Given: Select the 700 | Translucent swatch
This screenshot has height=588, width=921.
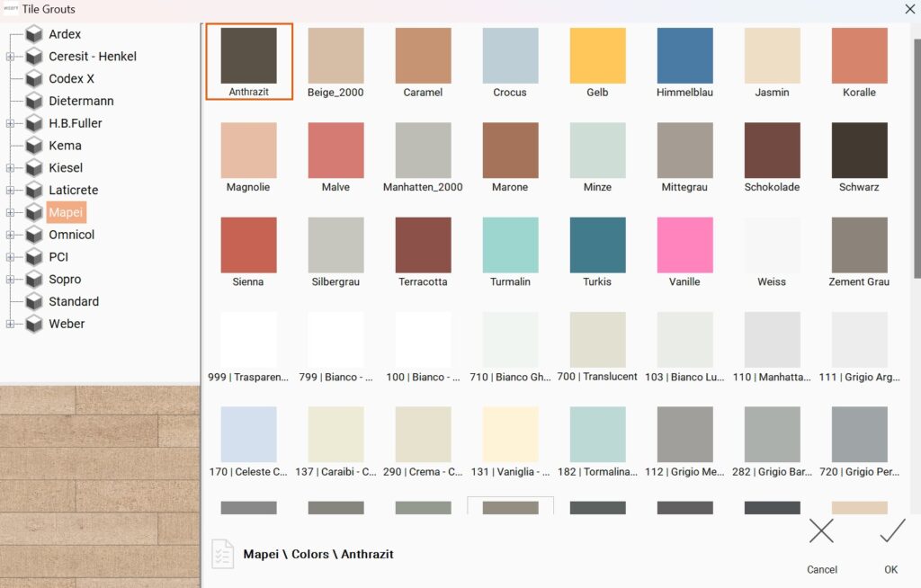Looking at the screenshot, I should point(597,340).
